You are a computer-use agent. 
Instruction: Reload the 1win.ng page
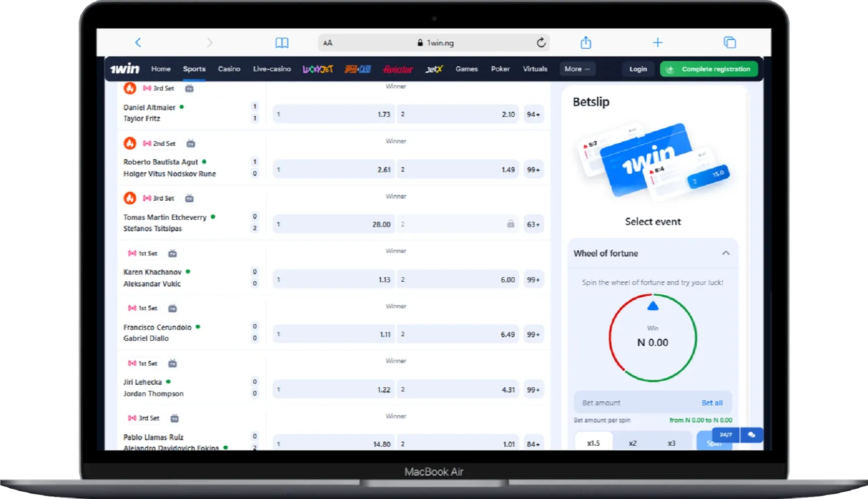tap(541, 42)
